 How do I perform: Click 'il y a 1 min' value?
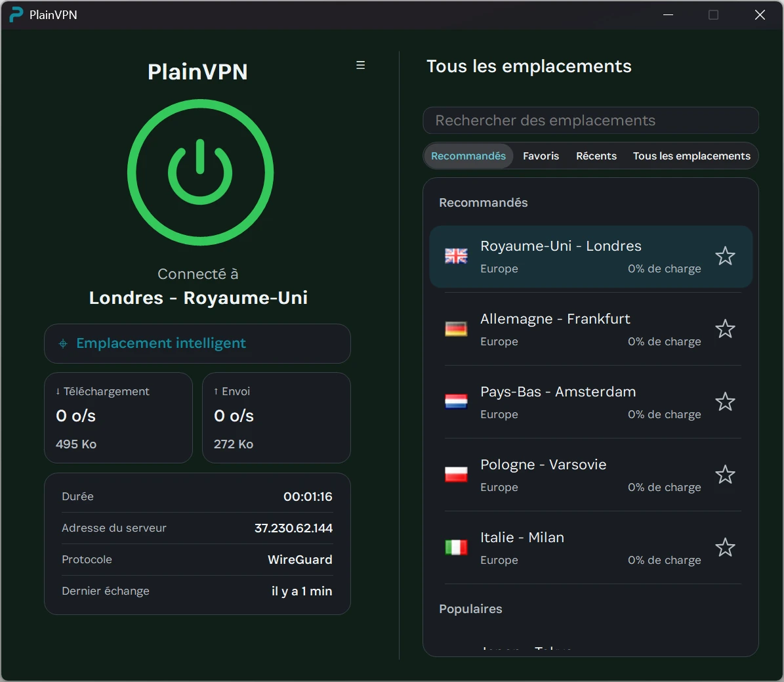click(x=302, y=591)
